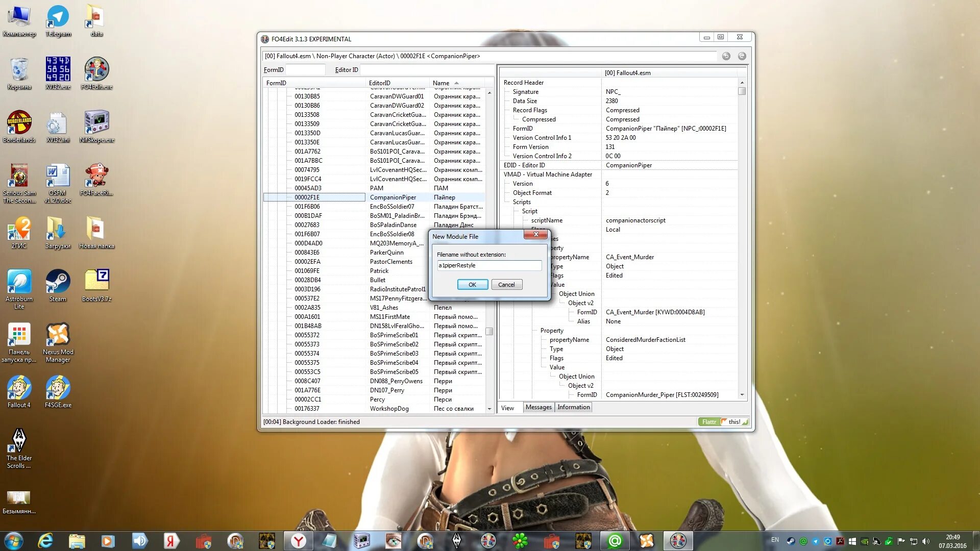Viewport: 980px width, 551px height.
Task: Click the taskbar volume icon
Action: [926, 541]
